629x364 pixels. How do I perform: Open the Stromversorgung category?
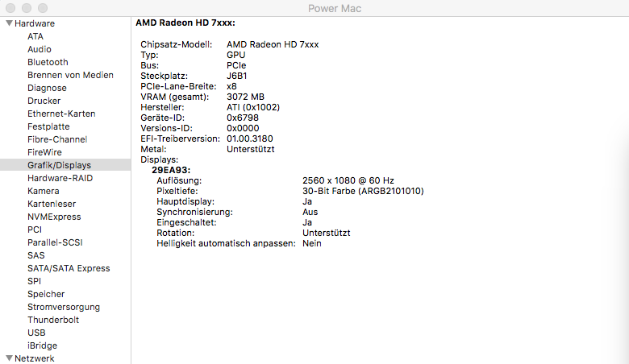(x=64, y=307)
